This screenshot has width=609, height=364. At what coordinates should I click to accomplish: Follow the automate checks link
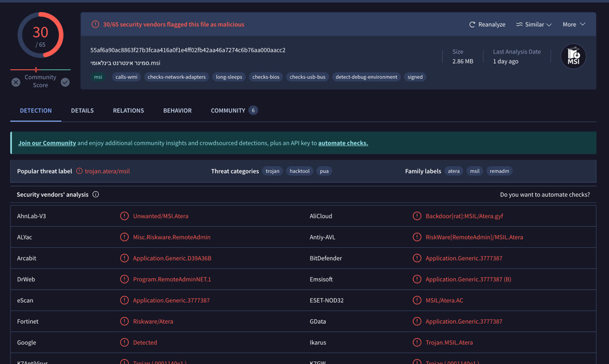point(343,143)
